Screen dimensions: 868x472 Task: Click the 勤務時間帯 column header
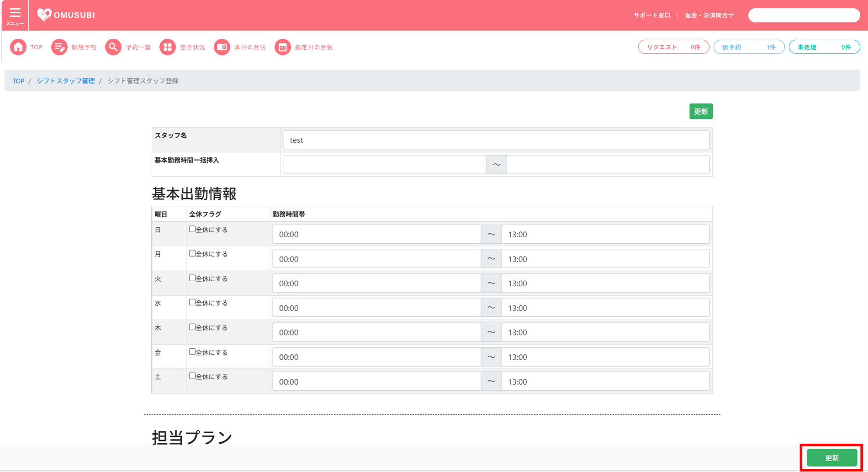[x=289, y=214]
